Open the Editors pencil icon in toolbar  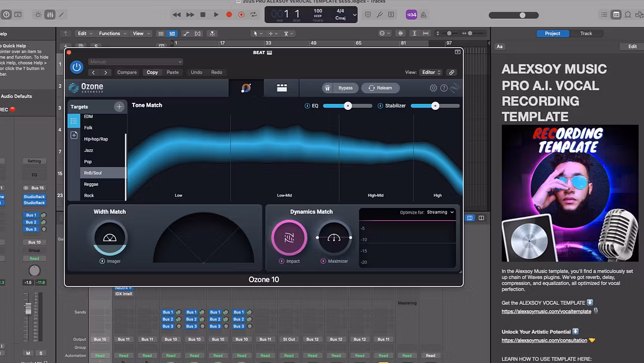(61, 15)
